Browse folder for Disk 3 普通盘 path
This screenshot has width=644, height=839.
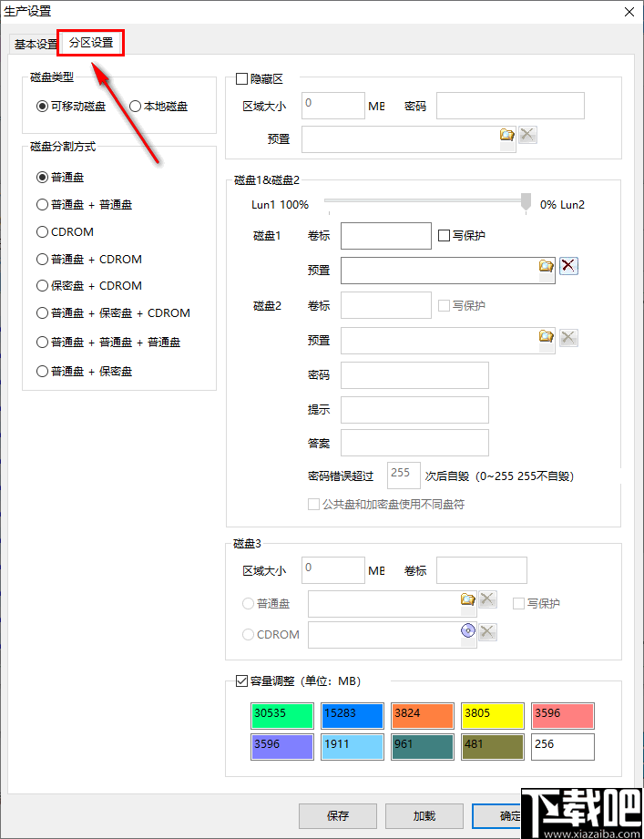tap(468, 599)
